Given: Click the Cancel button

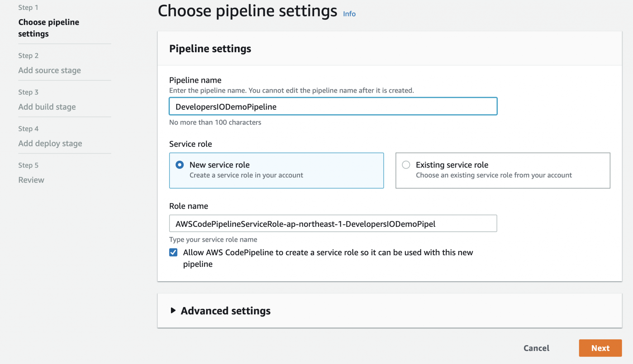Looking at the screenshot, I should tap(536, 348).
